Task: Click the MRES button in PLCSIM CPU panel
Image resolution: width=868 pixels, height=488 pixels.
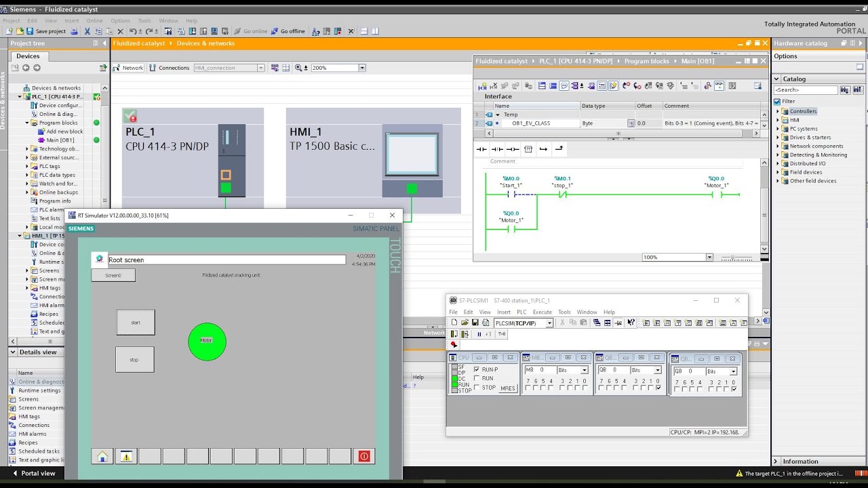Action: (x=508, y=388)
